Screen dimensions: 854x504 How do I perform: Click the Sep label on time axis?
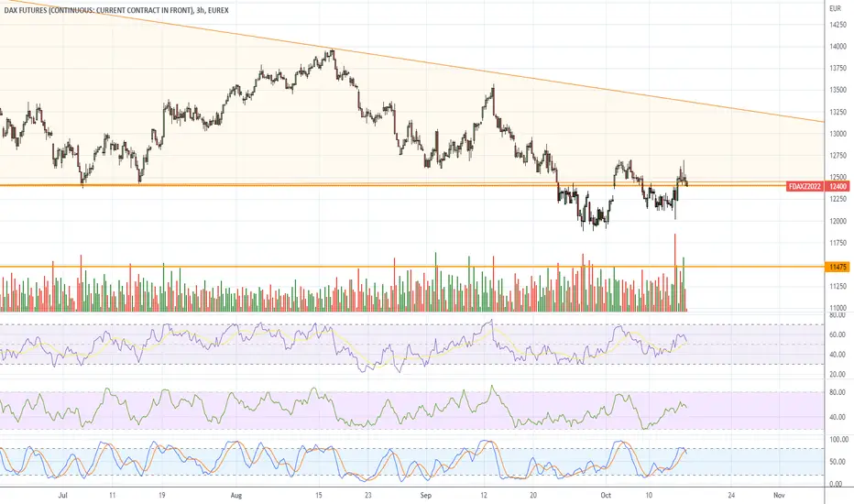[x=426, y=495]
